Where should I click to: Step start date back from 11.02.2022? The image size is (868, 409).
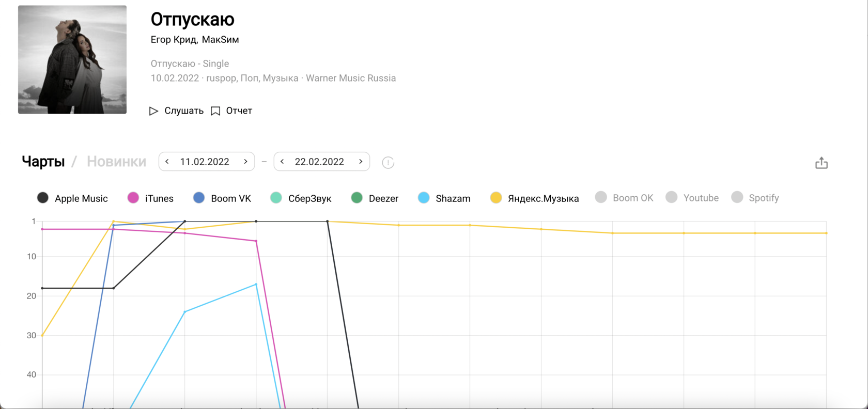[x=167, y=162]
